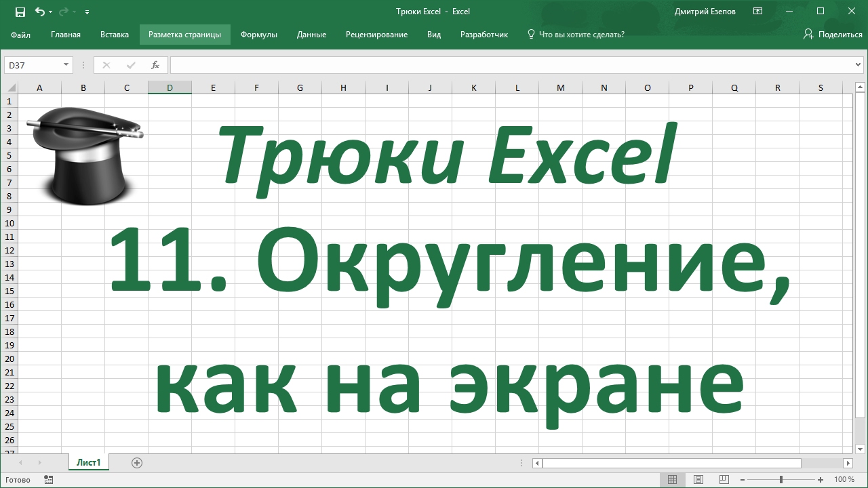The image size is (868, 488).
Task: Click the macro recording icon in status bar
Action: [x=48, y=480]
